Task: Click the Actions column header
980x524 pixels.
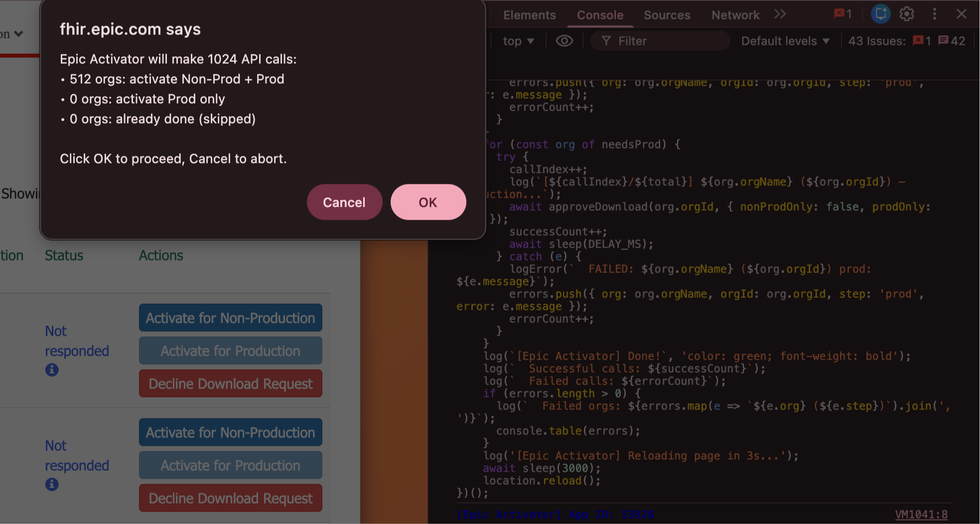Action: [161, 256]
